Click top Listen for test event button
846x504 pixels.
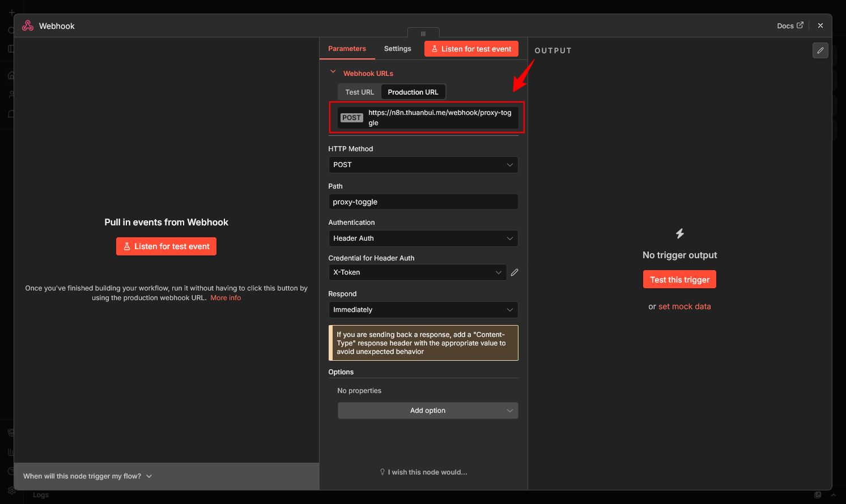471,49
